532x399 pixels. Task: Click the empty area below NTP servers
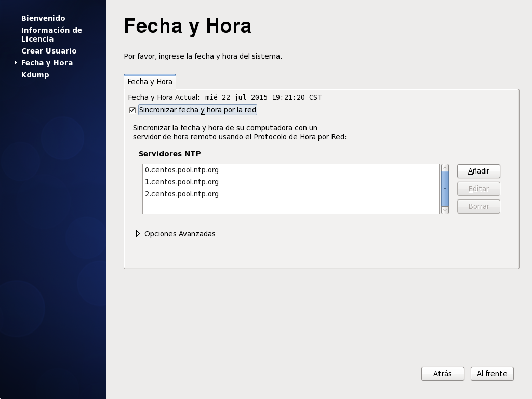coord(291,207)
